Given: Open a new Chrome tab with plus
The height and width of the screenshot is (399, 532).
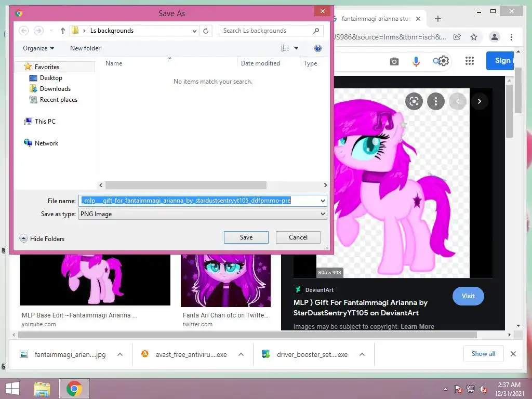Looking at the screenshot, I should click(438, 19).
